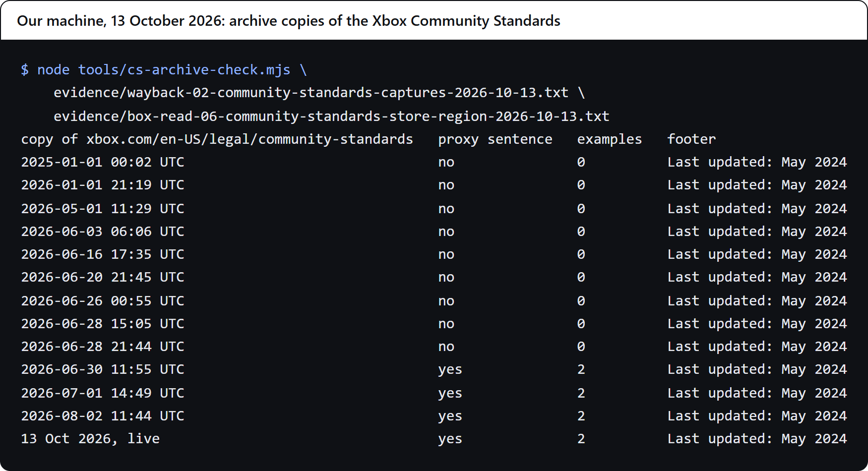Click the examples count "2" for 2026-06-30
Image resolution: width=868 pixels, height=471 pixels.
tap(581, 369)
